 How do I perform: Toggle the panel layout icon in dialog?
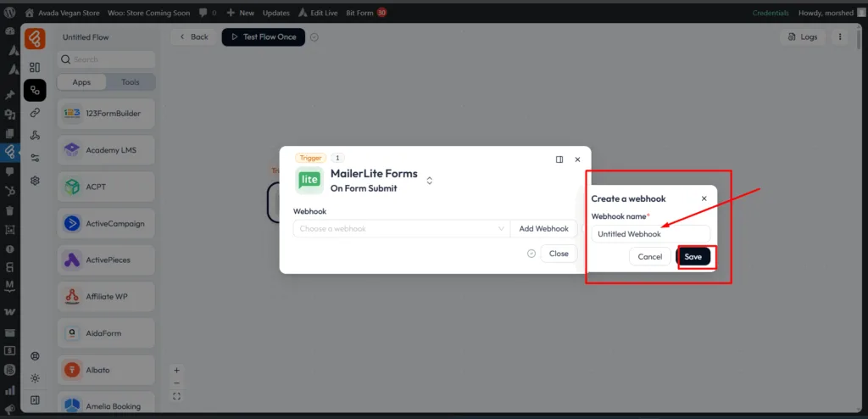coord(559,159)
